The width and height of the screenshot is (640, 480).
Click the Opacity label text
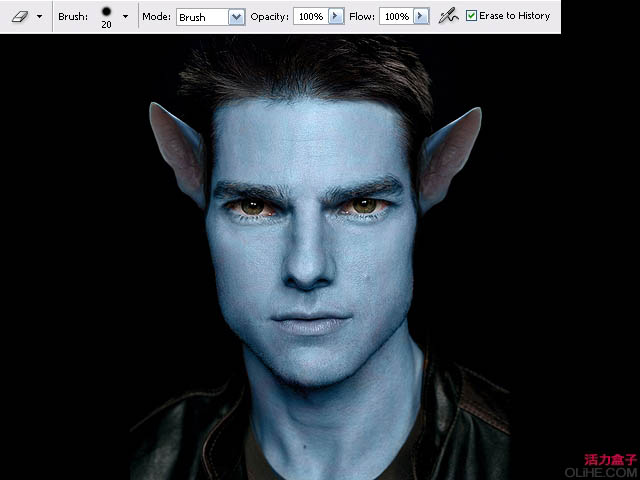(x=270, y=17)
